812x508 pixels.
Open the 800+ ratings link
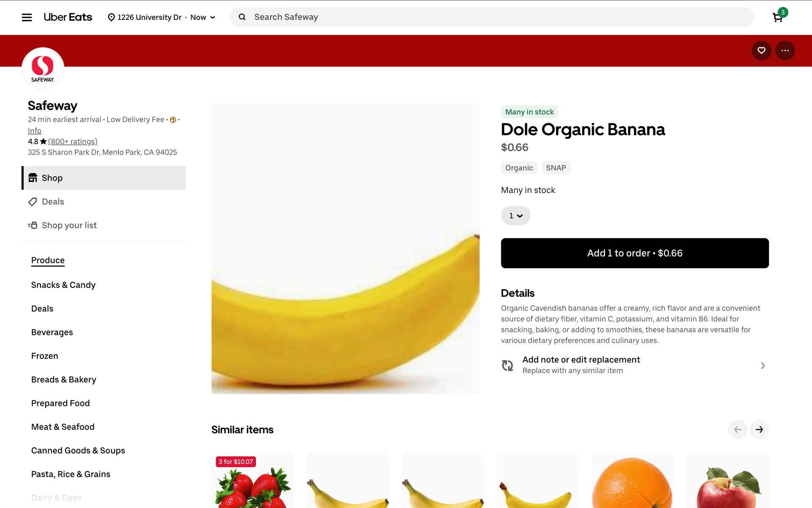(73, 141)
